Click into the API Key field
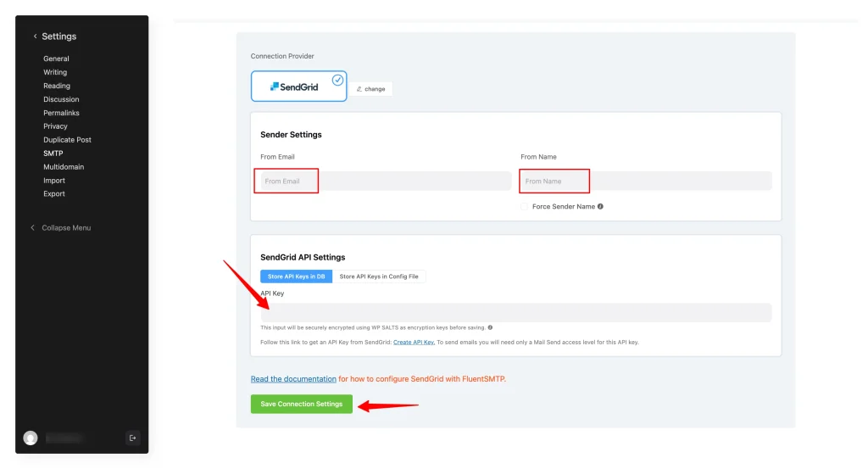This screenshot has height=469, width=868. coord(515,312)
